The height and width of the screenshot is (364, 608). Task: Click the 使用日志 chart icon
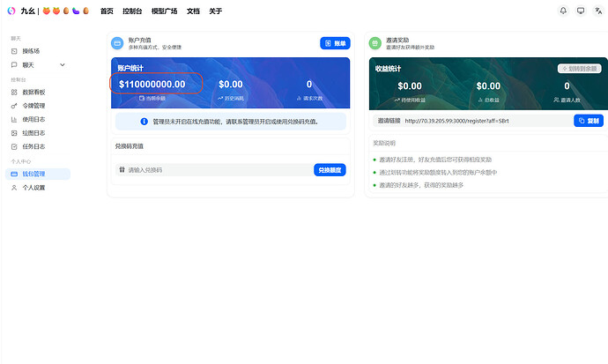(x=14, y=119)
